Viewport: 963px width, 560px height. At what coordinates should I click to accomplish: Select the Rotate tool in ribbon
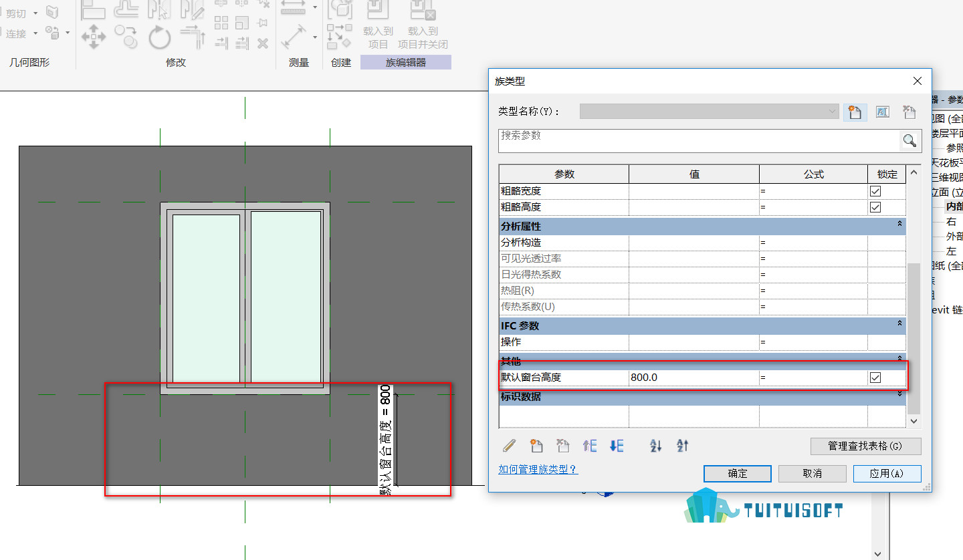(159, 37)
